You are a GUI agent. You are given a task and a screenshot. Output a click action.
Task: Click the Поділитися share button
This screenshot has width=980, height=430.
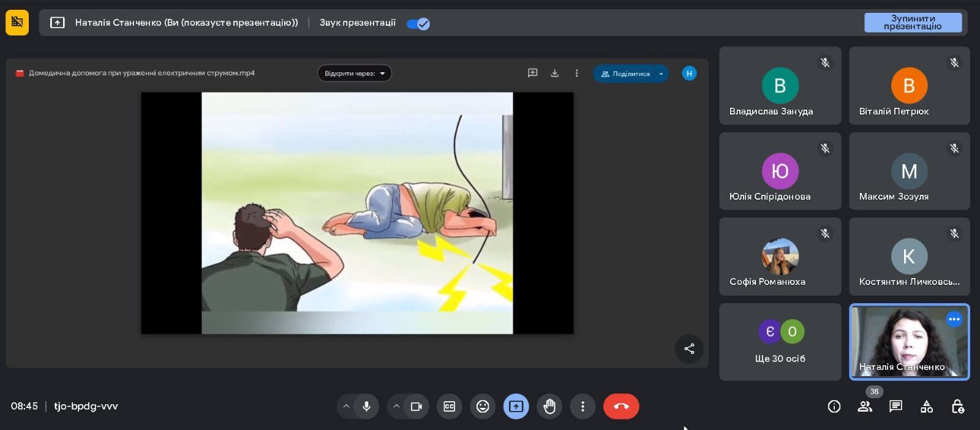625,74
